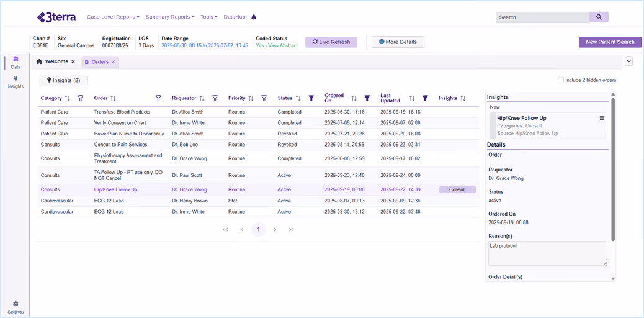Click in the Search field
This screenshot has height=318, width=644.
click(542, 17)
